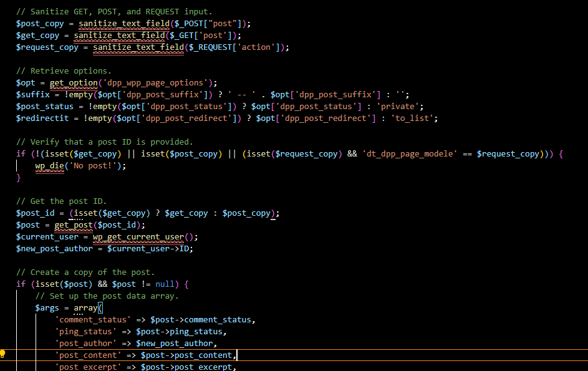The width and height of the screenshot is (588, 371).
Task: Click the '// Set up the post data array.' comment
Action: [x=107, y=296]
